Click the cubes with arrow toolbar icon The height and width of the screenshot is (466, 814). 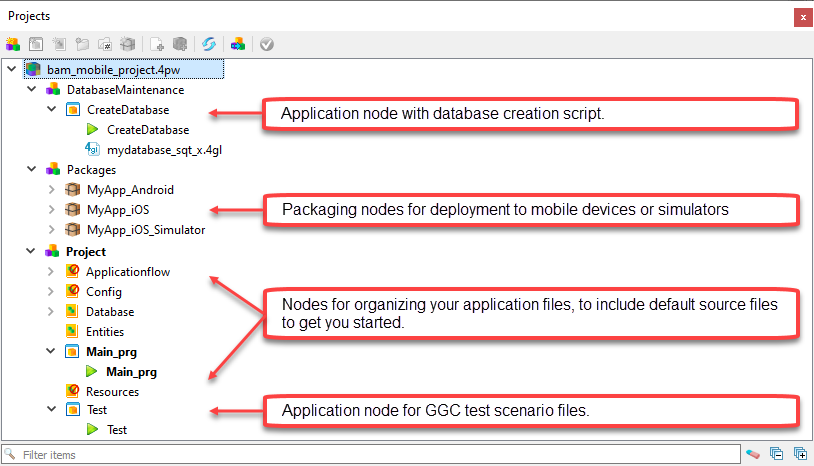(x=238, y=44)
